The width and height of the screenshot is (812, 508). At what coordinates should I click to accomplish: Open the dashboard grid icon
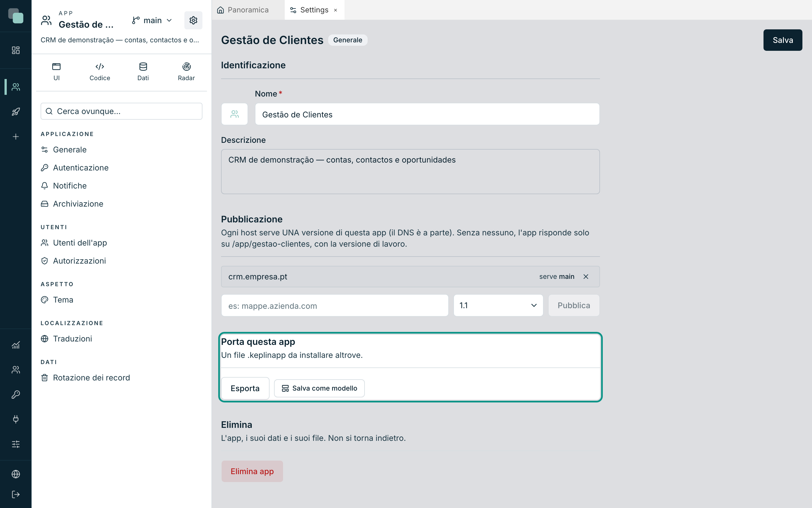(x=16, y=51)
